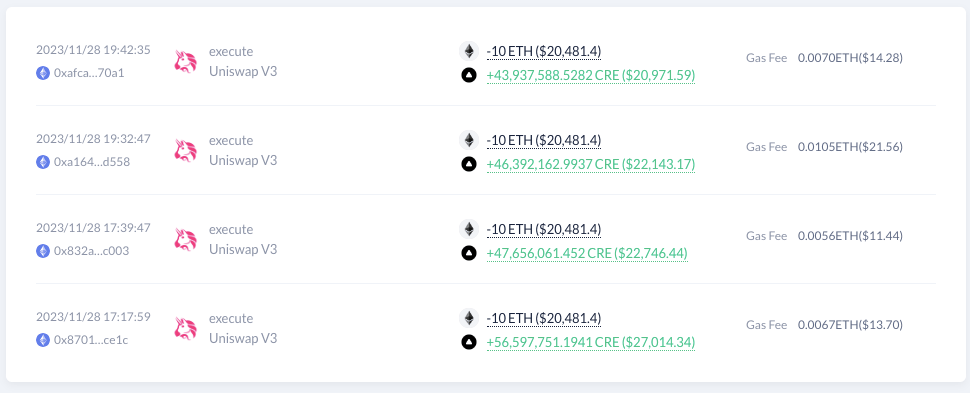Click ETH token icon in 19:32:47 row
This screenshot has width=970, height=393.
(469, 140)
